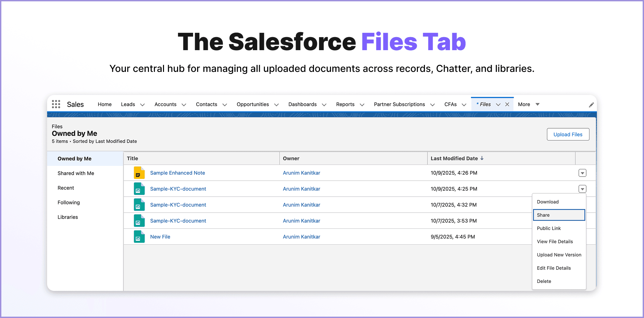644x318 pixels.
Task: Open the Sample Enhanced Note file
Action: coord(177,173)
